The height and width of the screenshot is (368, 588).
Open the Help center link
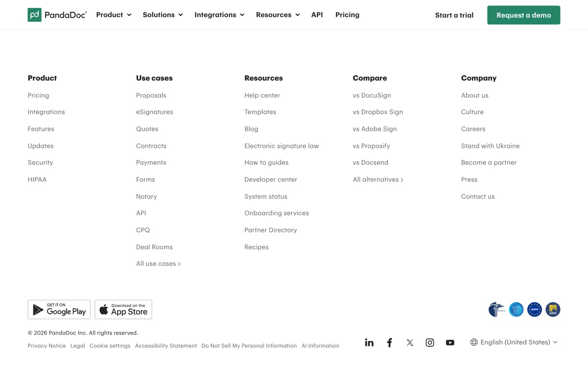coord(262,95)
